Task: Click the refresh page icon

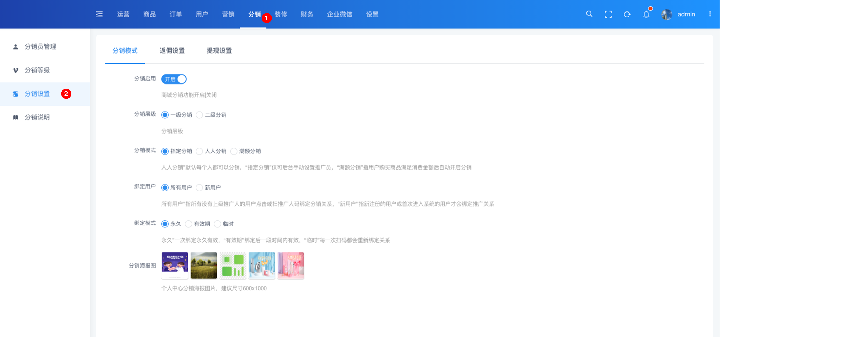Action: click(627, 14)
